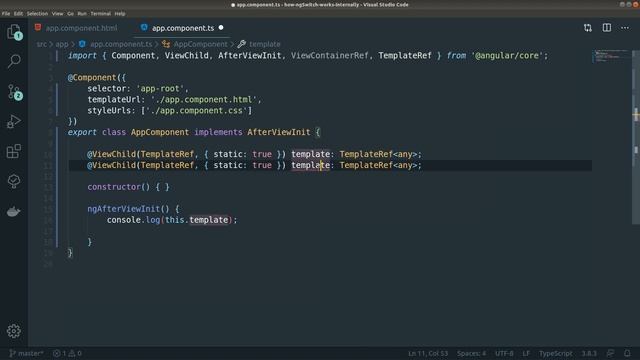Change encoding via UTF-8 indicator
This screenshot has width=640, height=360.
tap(504, 353)
